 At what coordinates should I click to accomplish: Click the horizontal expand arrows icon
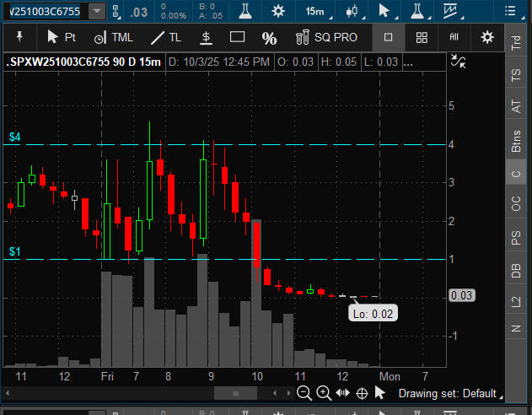(342, 393)
